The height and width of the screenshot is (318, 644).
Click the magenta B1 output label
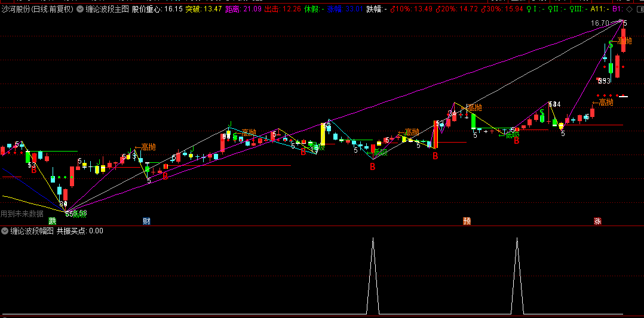617,8
